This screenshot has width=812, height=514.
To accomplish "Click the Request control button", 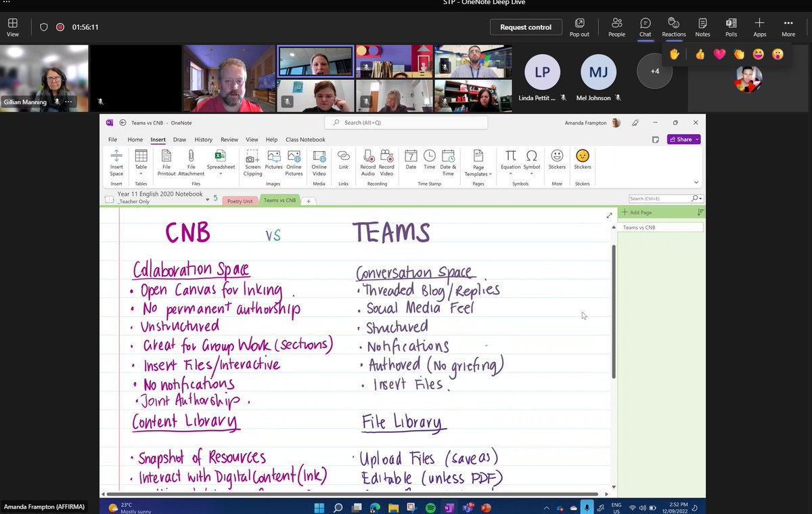I will pos(526,27).
